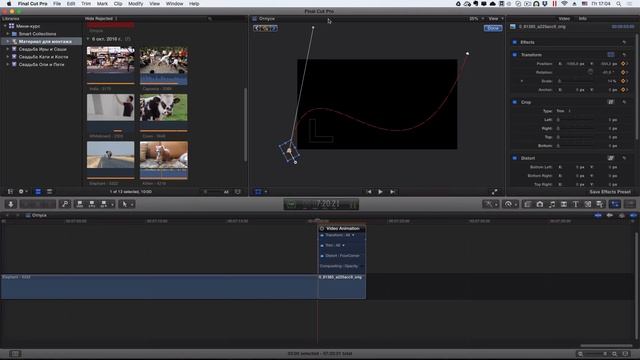Click the blue Done button in viewer
This screenshot has height=360, width=640.
tap(493, 28)
